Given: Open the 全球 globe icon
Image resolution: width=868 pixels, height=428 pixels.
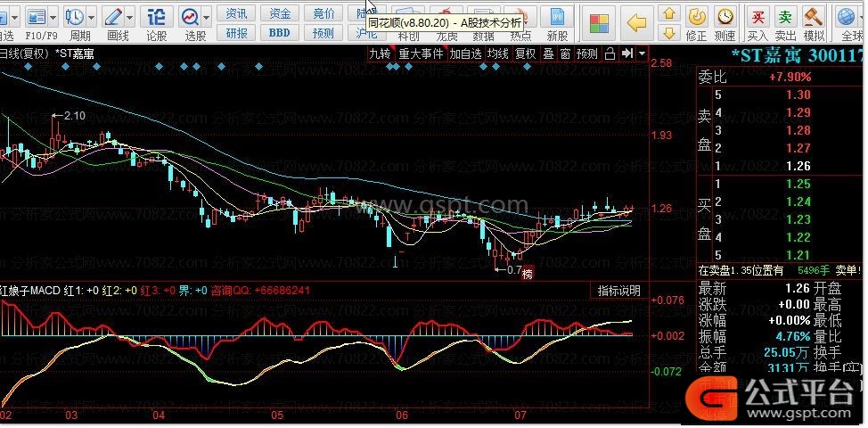Looking at the screenshot, I should pyautogui.click(x=847, y=17).
